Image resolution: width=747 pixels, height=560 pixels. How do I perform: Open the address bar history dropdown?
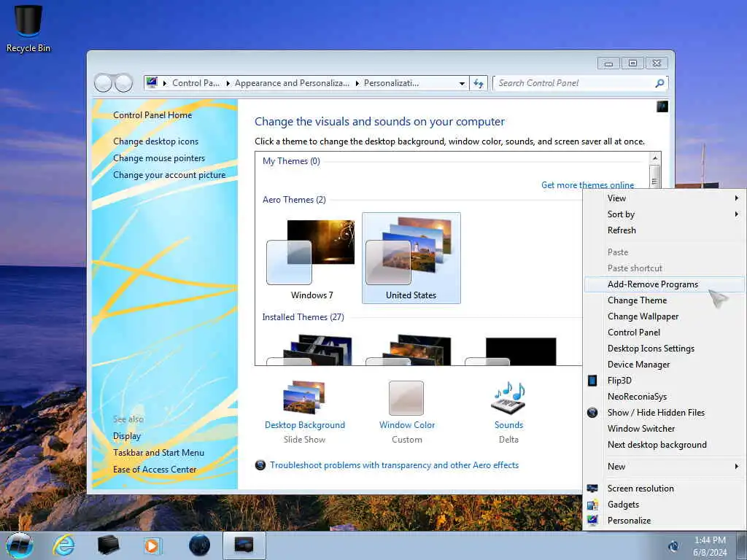pos(462,83)
